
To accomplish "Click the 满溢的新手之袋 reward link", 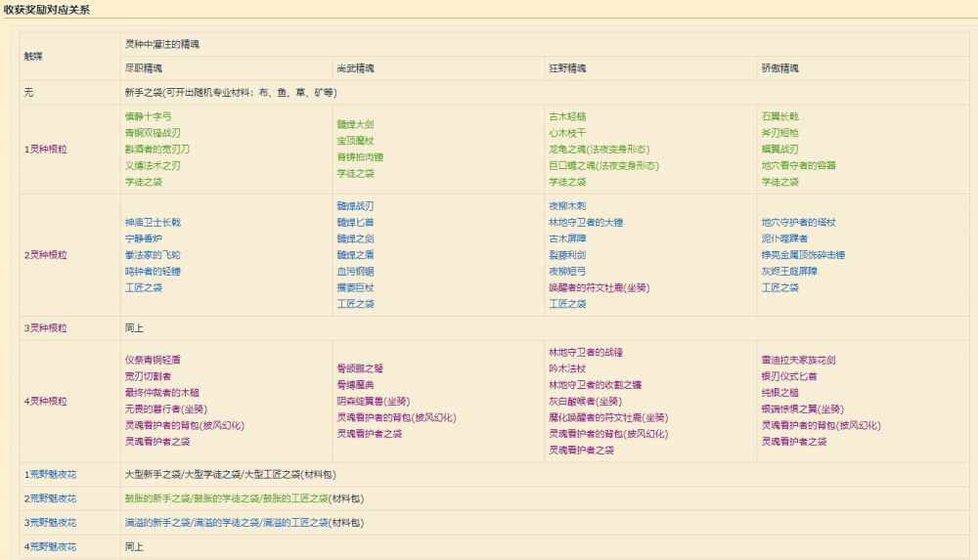I will tap(157, 523).
